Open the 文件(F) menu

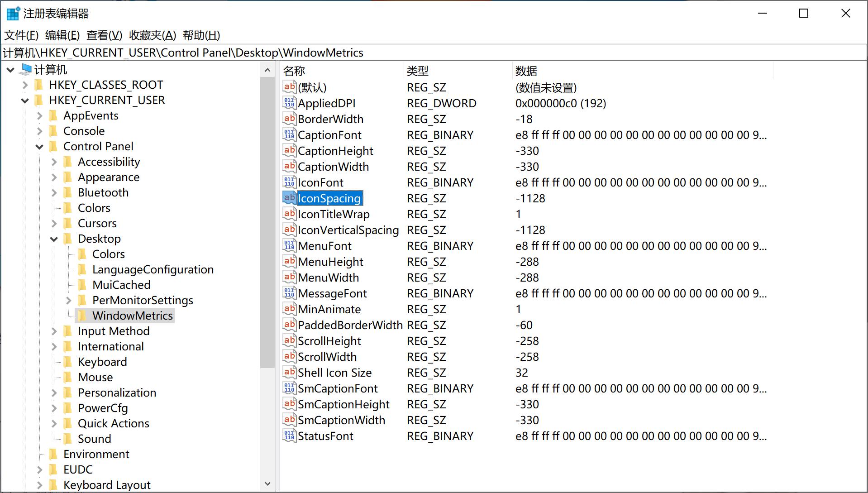(x=21, y=35)
